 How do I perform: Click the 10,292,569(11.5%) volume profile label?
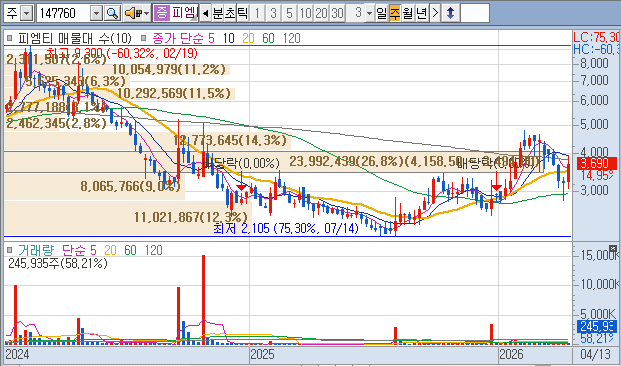click(x=174, y=93)
